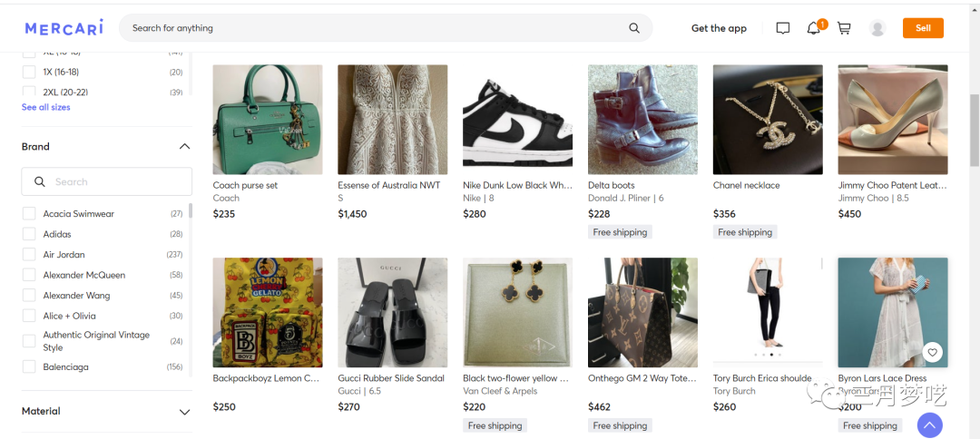Like the Byron Lars Lace Dress
The height and width of the screenshot is (439, 980).
[x=932, y=353]
